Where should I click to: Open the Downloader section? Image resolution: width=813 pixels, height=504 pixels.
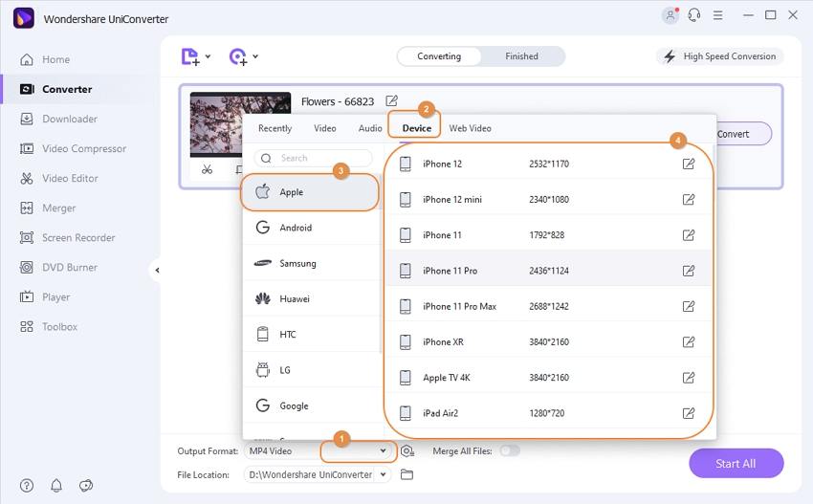coord(58,119)
